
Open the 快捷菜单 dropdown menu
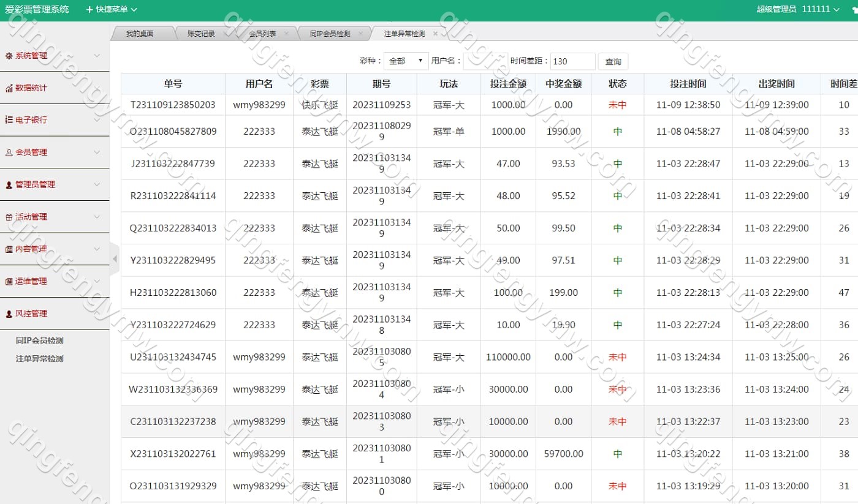(112, 9)
